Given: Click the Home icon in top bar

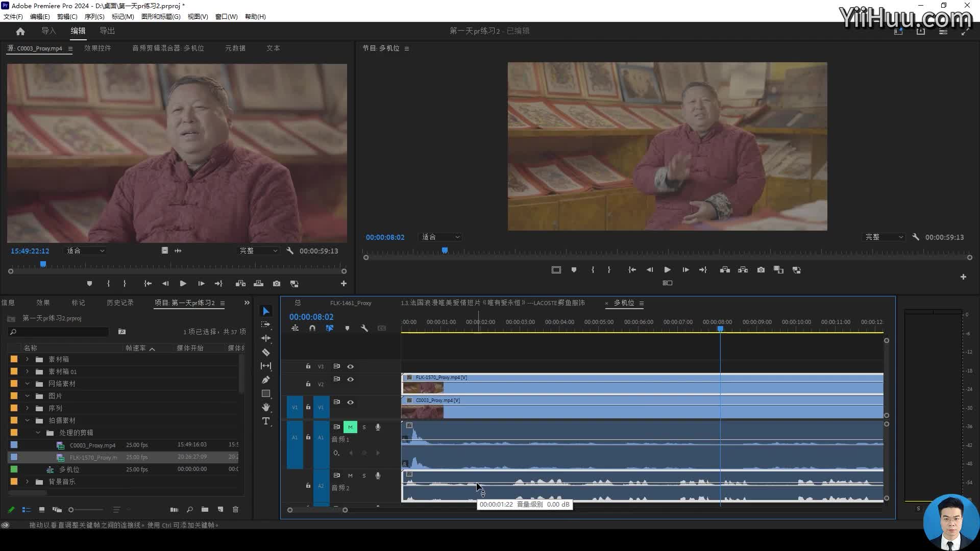Looking at the screenshot, I should [x=20, y=31].
